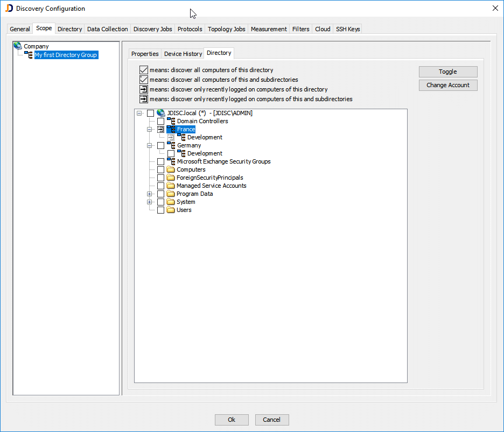
Task: Click the JDISC.local domain globe icon
Action: (x=160, y=113)
